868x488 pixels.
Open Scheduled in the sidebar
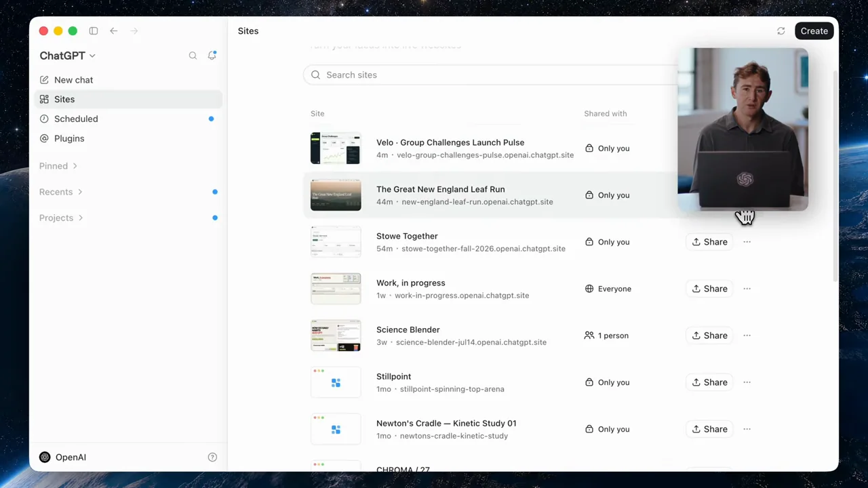[x=128, y=119]
